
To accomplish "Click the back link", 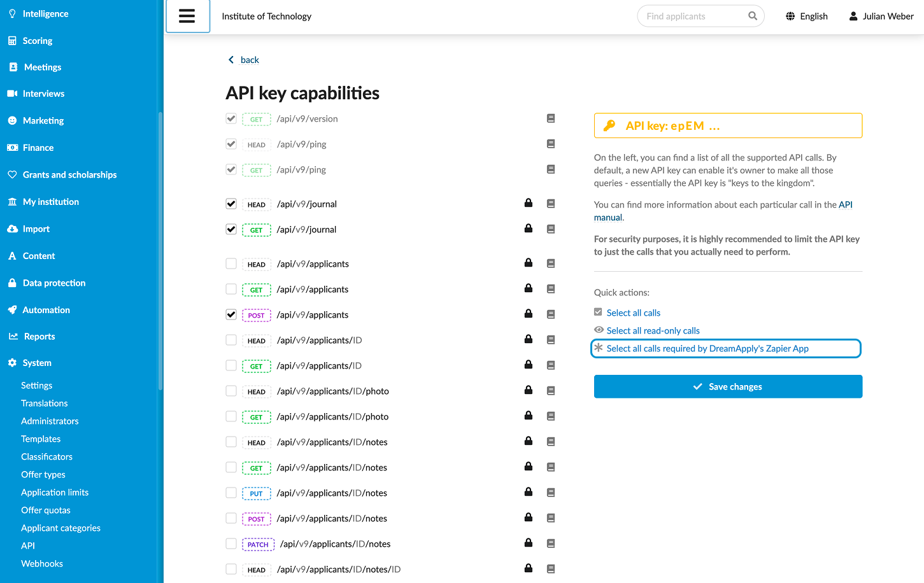I will coord(250,60).
